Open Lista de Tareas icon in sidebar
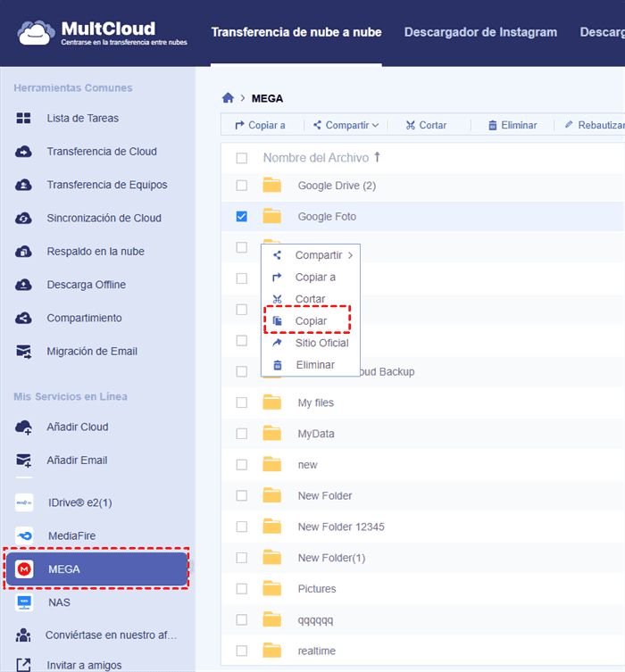The image size is (625, 672). (x=24, y=119)
